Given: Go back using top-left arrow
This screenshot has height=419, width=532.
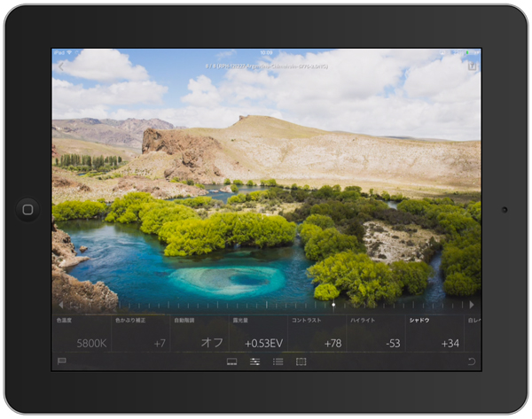Looking at the screenshot, I should tap(60, 66).
